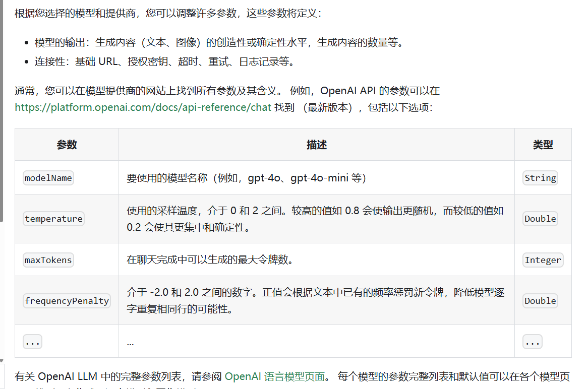This screenshot has height=389, width=588.
Task: Click the 类型 table header
Action: pos(543,145)
